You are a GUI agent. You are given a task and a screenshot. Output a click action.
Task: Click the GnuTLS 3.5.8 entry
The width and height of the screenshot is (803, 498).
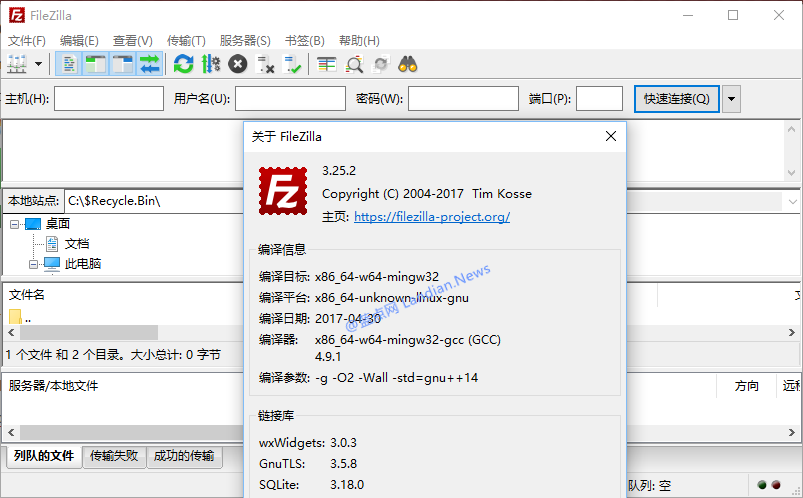tap(308, 464)
